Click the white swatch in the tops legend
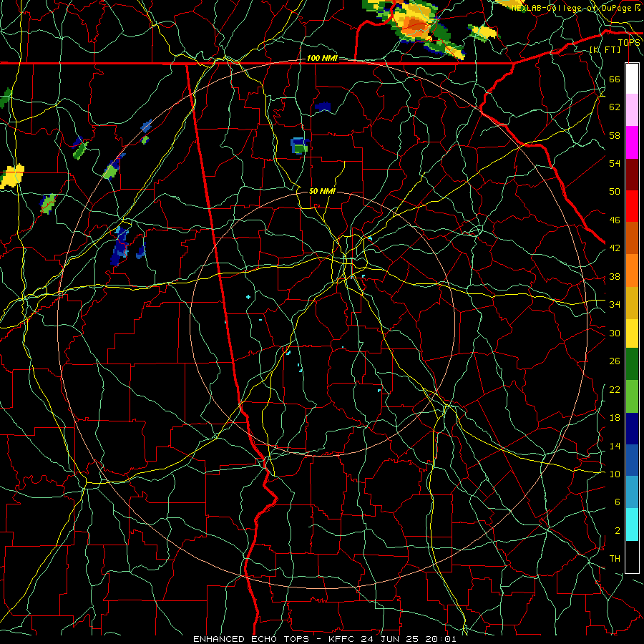This screenshot has width=644, height=644. (x=632, y=79)
